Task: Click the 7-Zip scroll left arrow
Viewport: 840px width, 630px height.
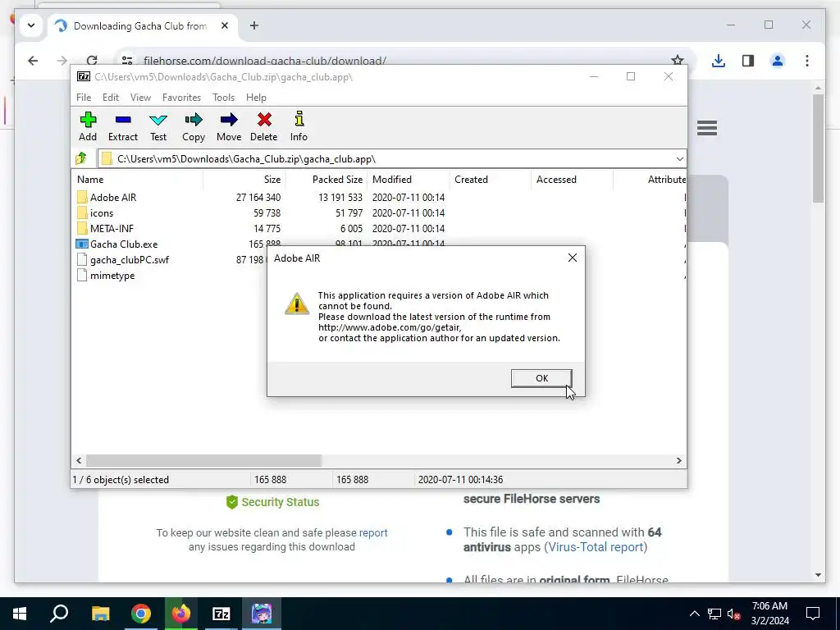Action: [79, 460]
